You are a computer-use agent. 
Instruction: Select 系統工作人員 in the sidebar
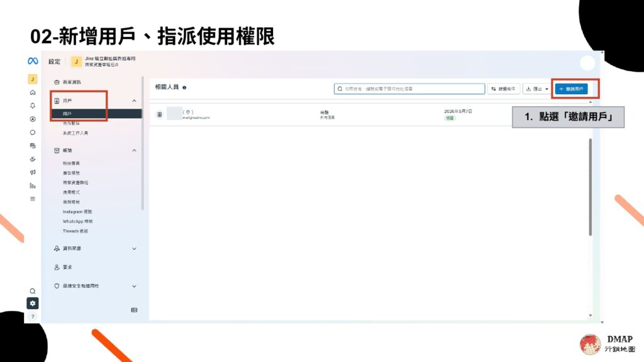(75, 133)
